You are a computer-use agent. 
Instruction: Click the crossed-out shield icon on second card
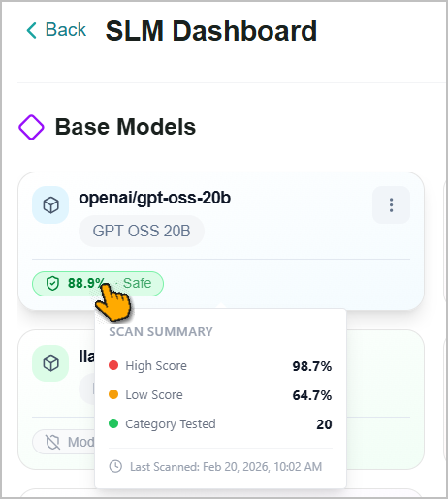coord(52,442)
